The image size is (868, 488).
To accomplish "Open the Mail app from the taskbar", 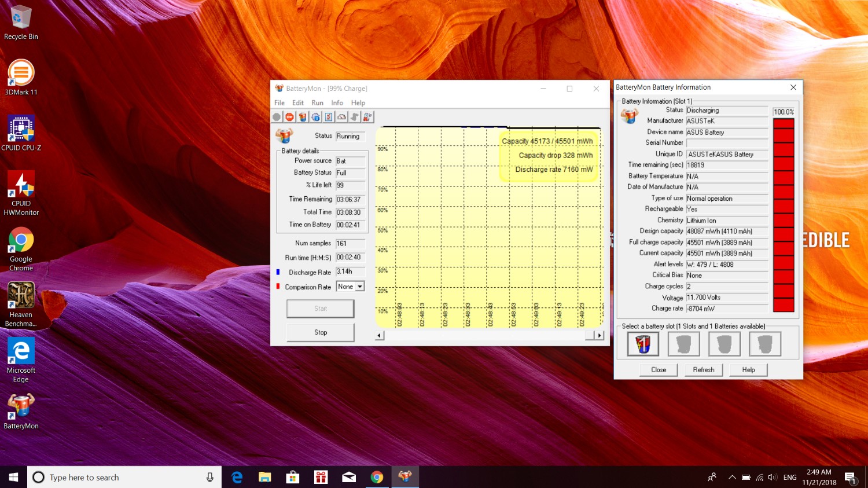I will (x=349, y=477).
